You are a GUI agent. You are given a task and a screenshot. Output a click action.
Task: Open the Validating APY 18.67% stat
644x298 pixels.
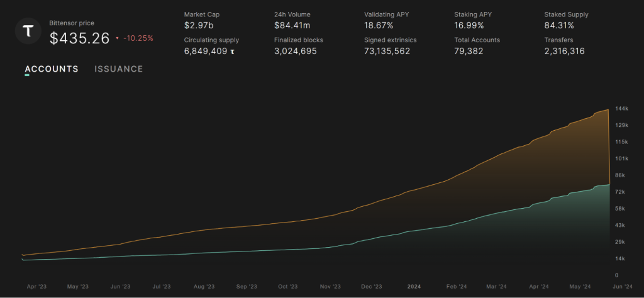pyautogui.click(x=379, y=25)
